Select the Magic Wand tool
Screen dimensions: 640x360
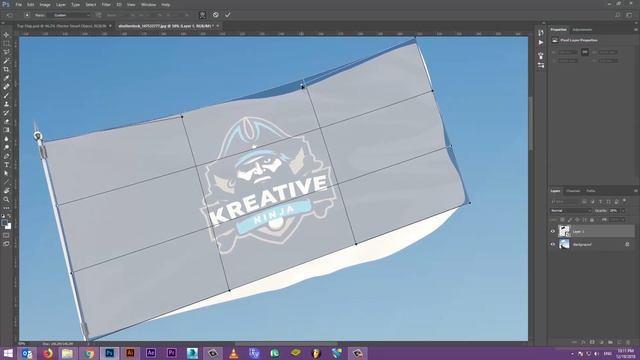(x=6, y=61)
